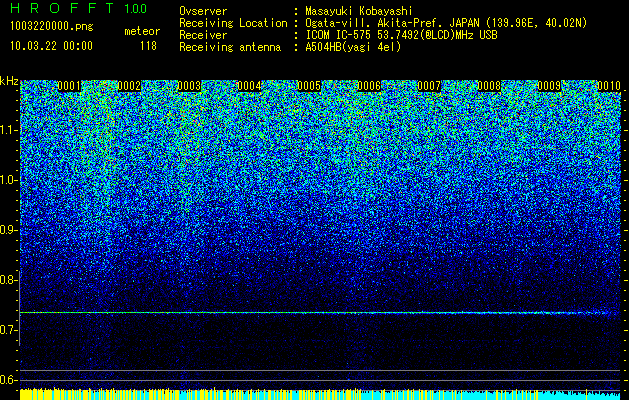Image resolution: width=629 pixels, height=400 pixels.
Task: Click the 0009 minute marker
Action: 549,86
